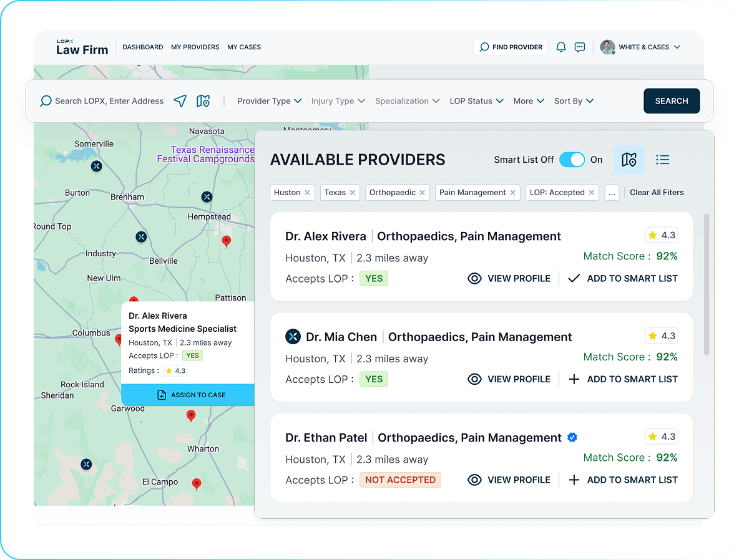The width and height of the screenshot is (739, 560).
Task: Click Sports Medicine Specialist in map popup
Action: tap(182, 329)
